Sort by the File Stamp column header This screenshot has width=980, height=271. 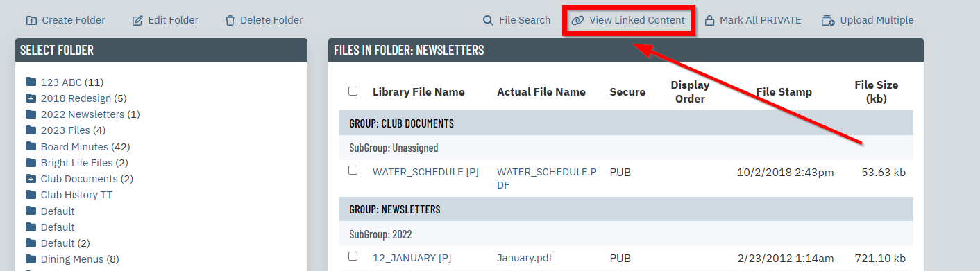pos(784,91)
